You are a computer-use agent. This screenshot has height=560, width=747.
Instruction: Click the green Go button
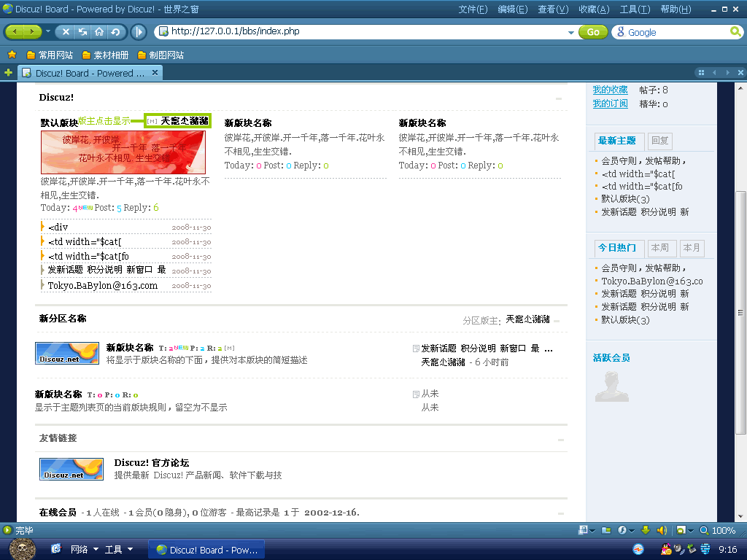click(x=593, y=32)
